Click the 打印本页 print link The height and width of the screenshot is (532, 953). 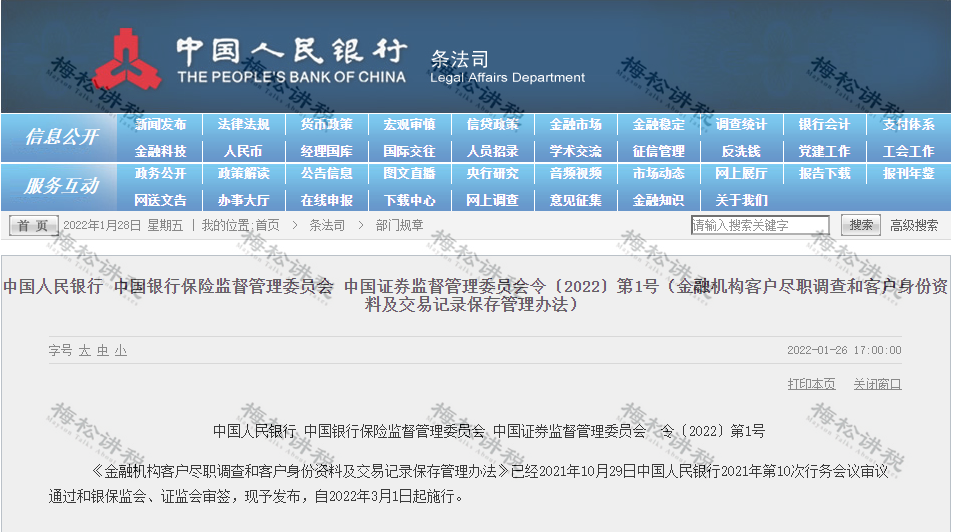click(811, 384)
